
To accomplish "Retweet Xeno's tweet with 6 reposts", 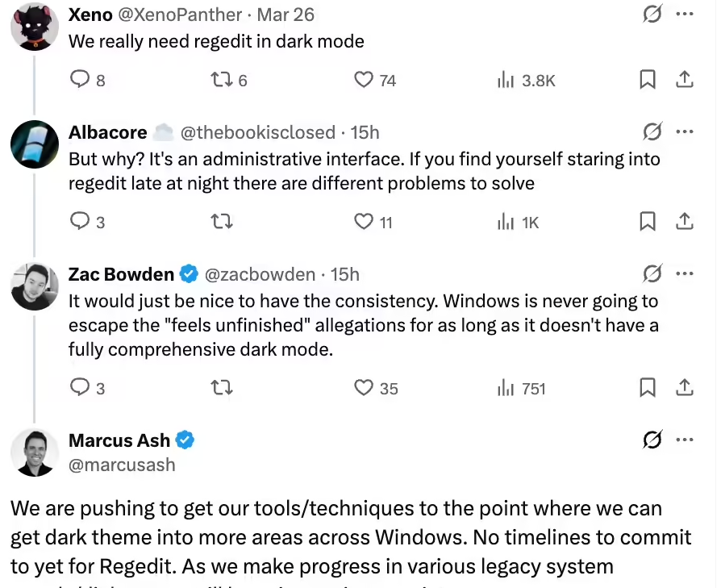I will coord(221,79).
